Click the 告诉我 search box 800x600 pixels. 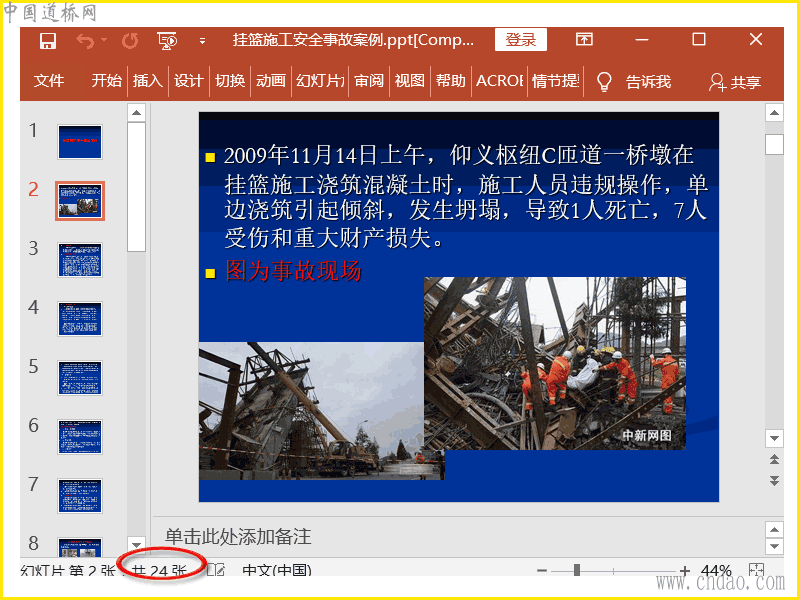(648, 82)
